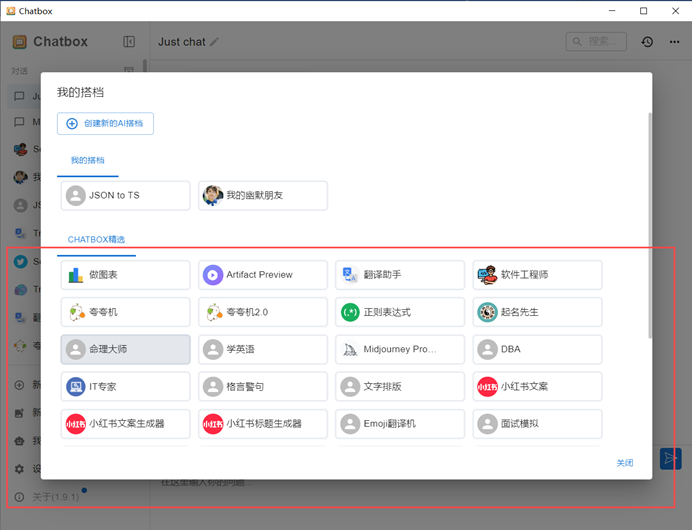Pick the 软件工程师 copilot card

click(537, 274)
